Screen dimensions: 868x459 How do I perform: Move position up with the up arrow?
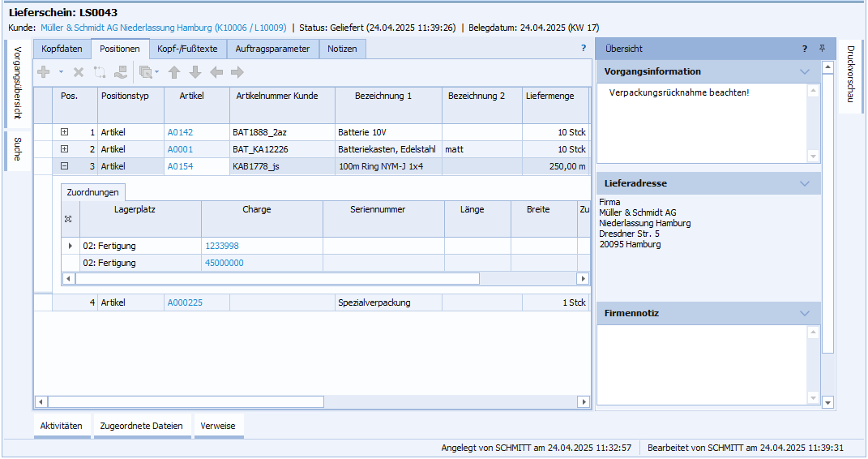pos(174,72)
